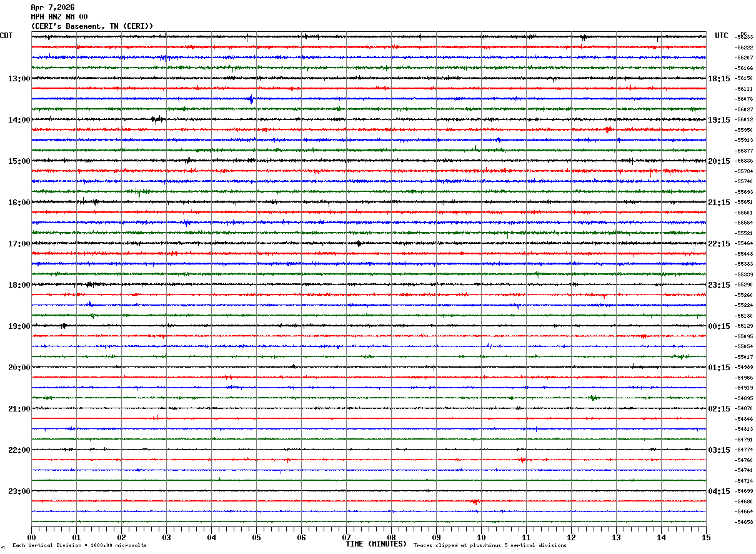
Task: Click the DC offset value '-55554'
Action: point(744,223)
